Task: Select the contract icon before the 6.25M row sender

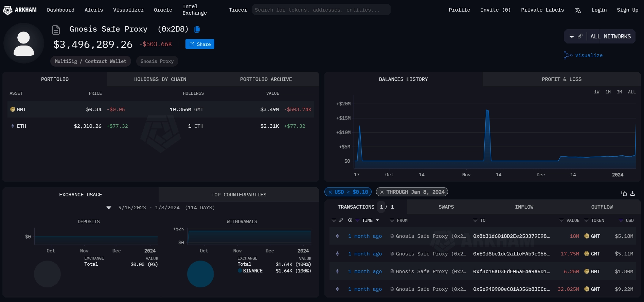Action: pyautogui.click(x=392, y=271)
